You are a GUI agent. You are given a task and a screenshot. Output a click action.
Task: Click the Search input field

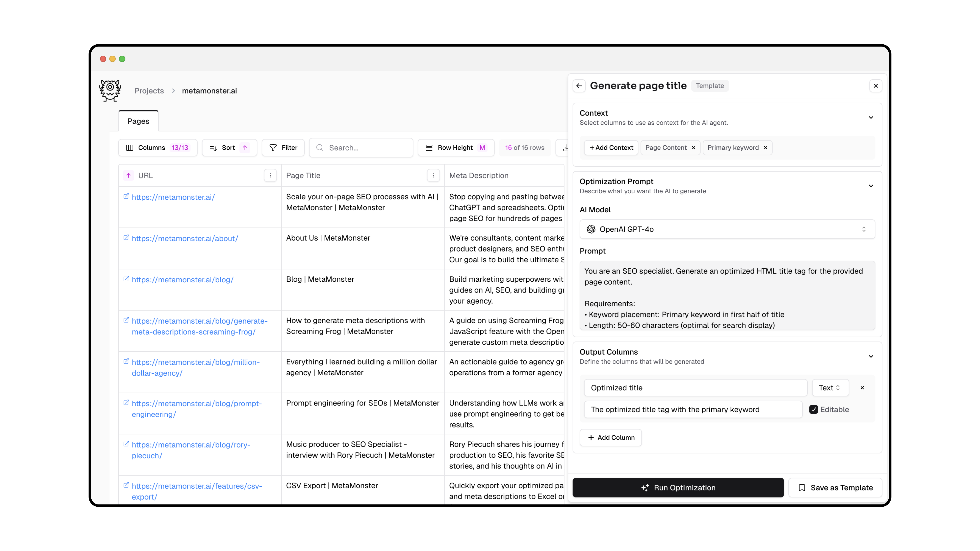click(x=361, y=148)
